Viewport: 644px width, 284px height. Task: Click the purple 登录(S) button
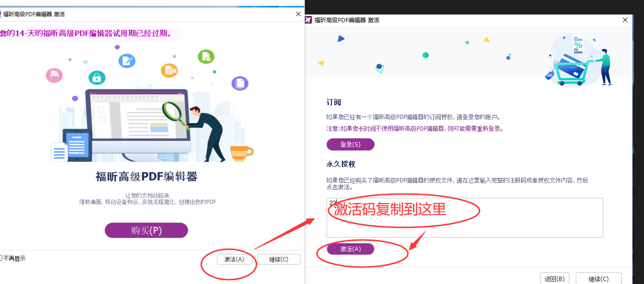(350, 145)
